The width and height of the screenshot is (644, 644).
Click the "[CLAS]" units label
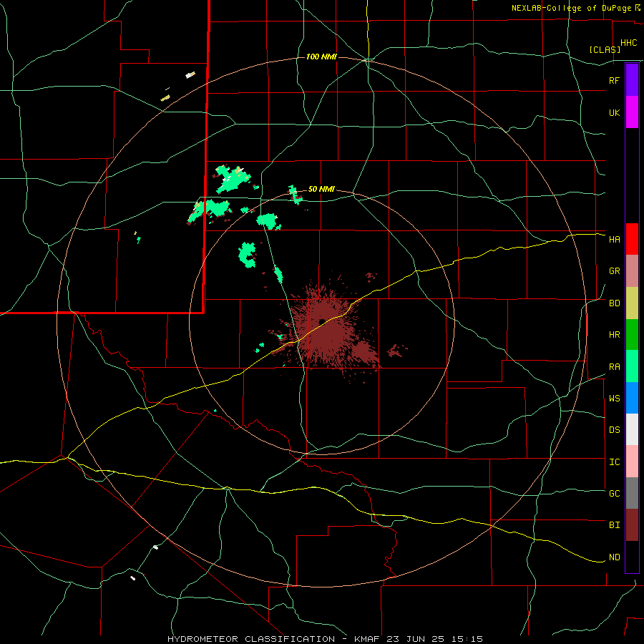(x=605, y=49)
